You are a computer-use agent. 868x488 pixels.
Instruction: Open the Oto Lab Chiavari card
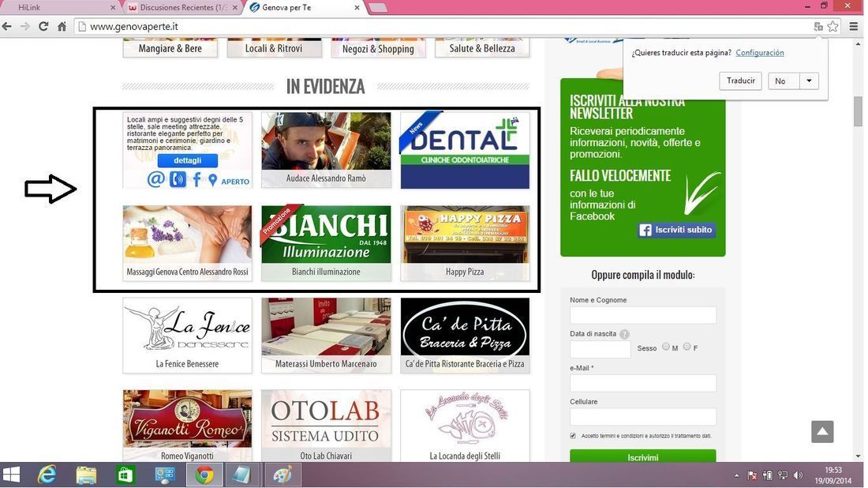click(x=326, y=426)
